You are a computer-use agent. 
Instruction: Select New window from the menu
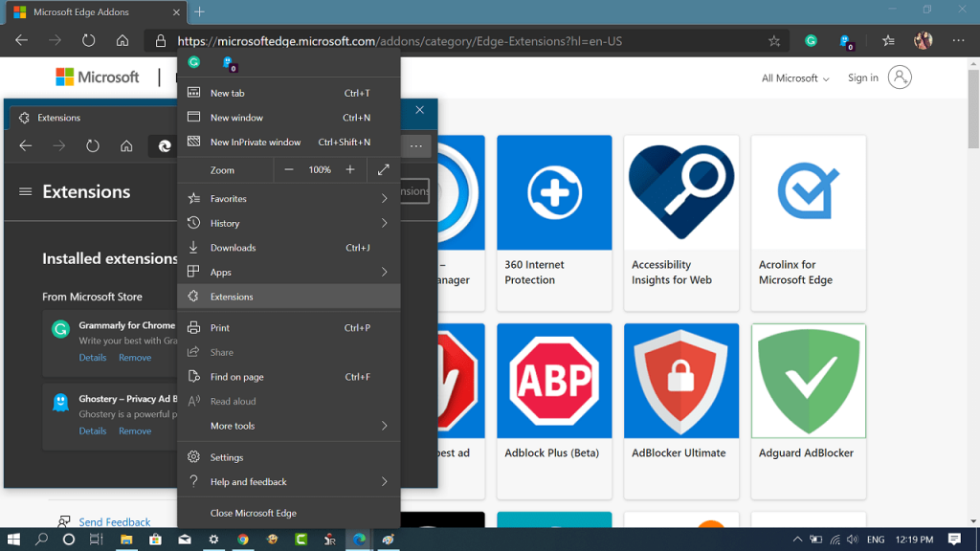click(289, 118)
